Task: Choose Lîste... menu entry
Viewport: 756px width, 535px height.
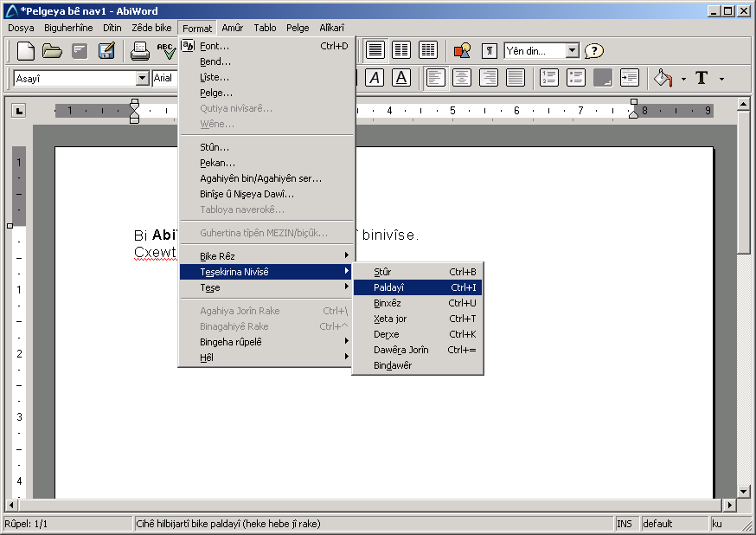Action: pyautogui.click(x=266, y=77)
